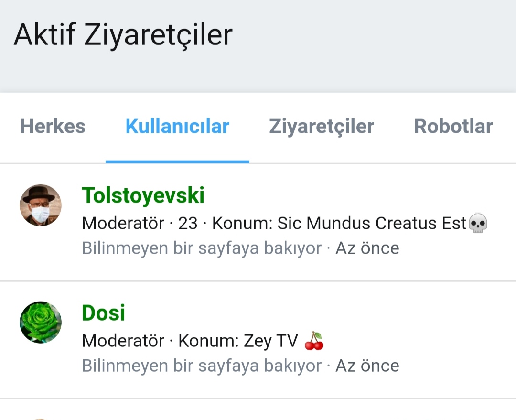Image resolution: width=516 pixels, height=420 pixels.
Task: Switch to the Herkes tab
Action: 53,127
